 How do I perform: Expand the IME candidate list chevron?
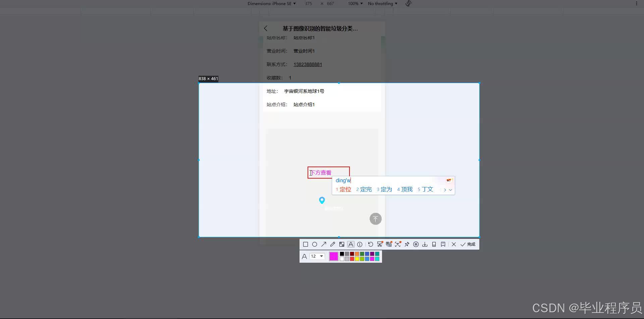(450, 190)
